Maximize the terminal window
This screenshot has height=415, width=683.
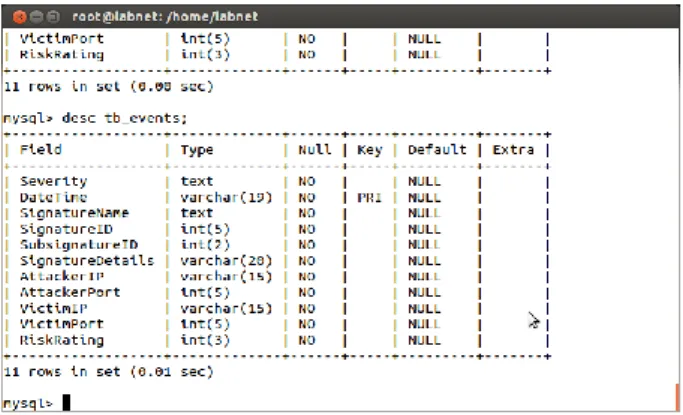tap(53, 17)
